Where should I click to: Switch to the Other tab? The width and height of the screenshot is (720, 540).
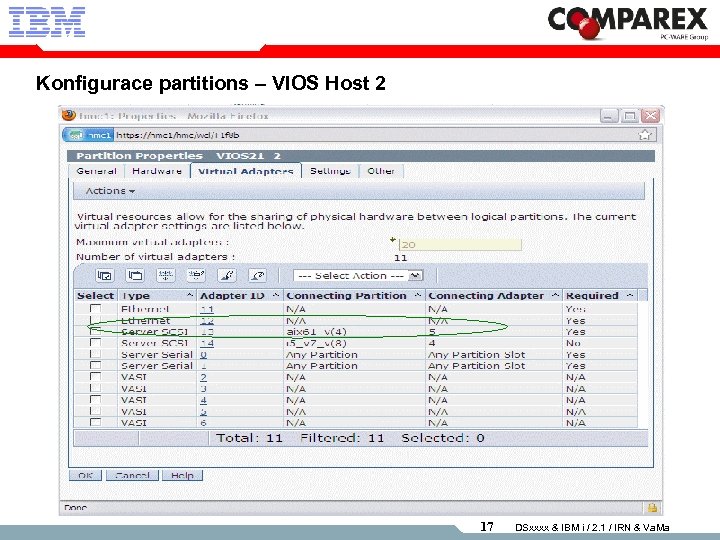(381, 171)
